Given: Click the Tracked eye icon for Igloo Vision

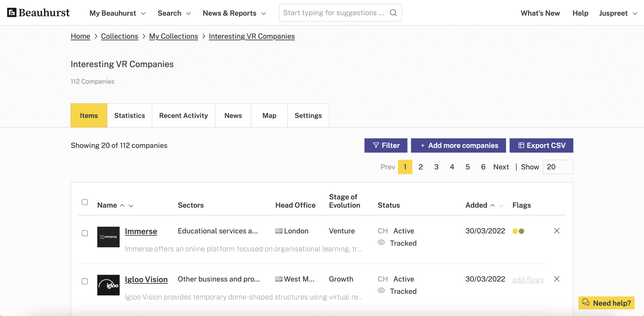Looking at the screenshot, I should pyautogui.click(x=381, y=290).
